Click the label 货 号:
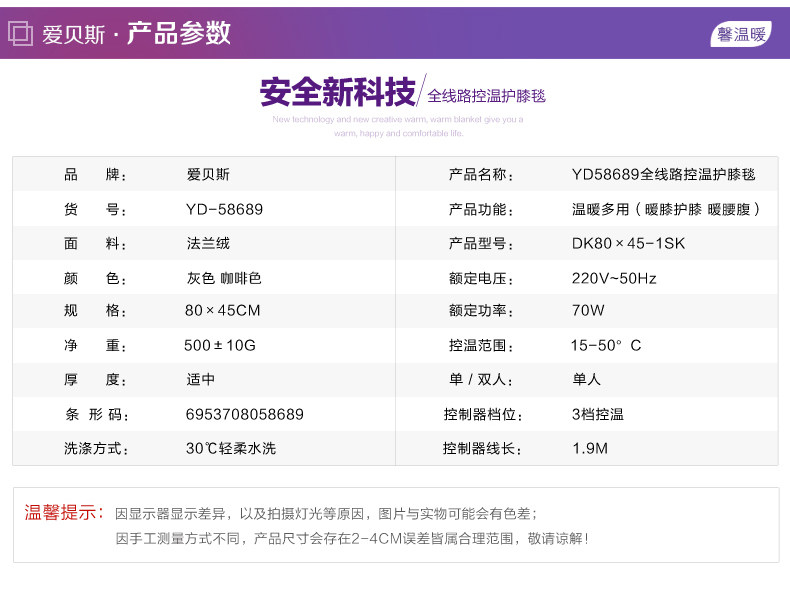This screenshot has height=609, width=790. (x=95, y=209)
